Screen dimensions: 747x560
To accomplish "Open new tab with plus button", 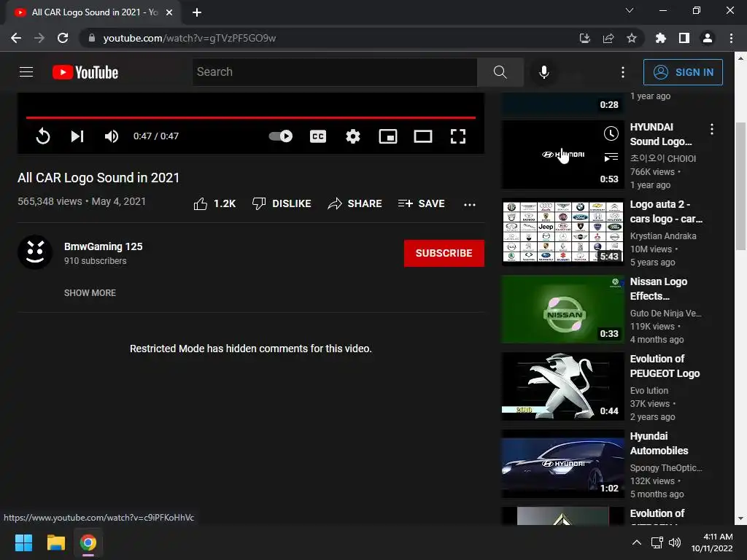I will (x=197, y=12).
